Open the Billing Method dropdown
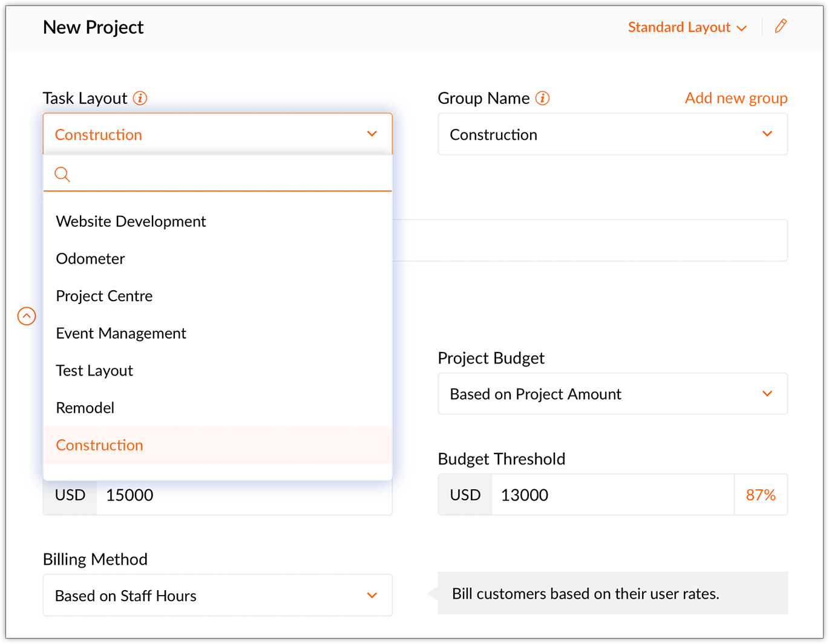This screenshot has width=829, height=644. 218,596
